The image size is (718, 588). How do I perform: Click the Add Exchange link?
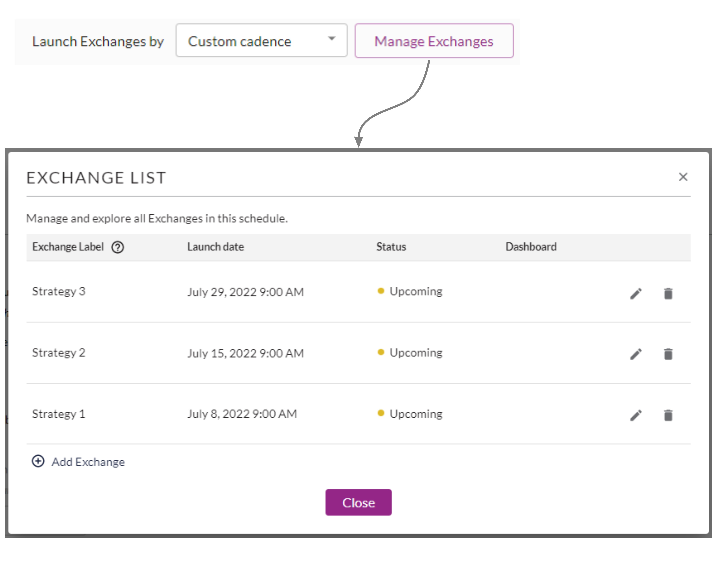click(x=78, y=462)
